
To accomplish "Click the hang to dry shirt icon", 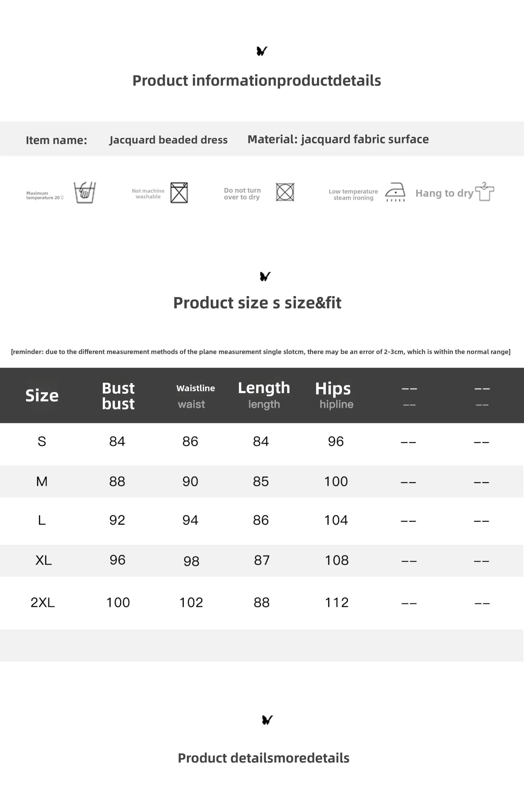I will pos(484,192).
